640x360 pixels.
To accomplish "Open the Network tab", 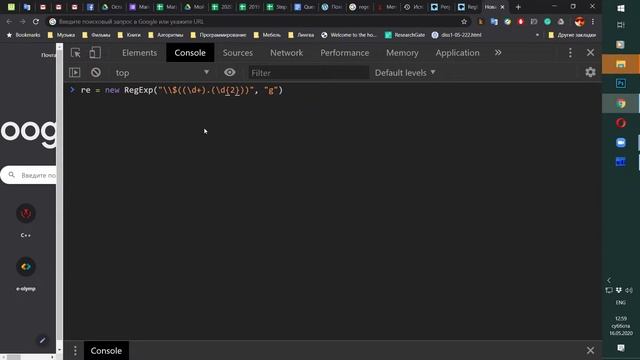I will 287,53.
